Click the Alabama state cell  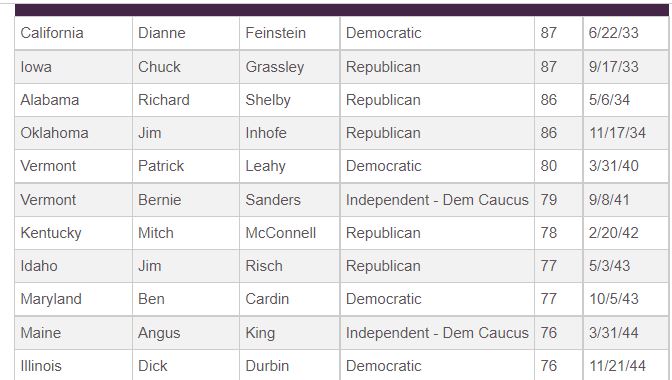(x=73, y=100)
